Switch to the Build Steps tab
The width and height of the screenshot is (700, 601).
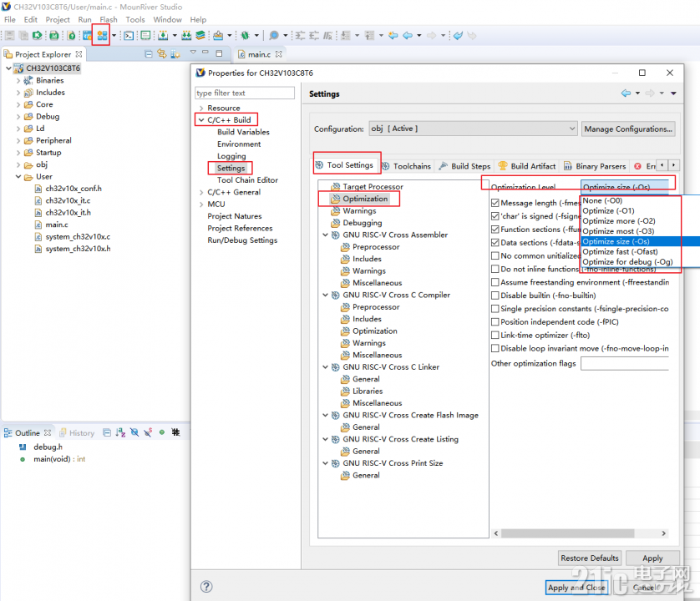pos(464,166)
